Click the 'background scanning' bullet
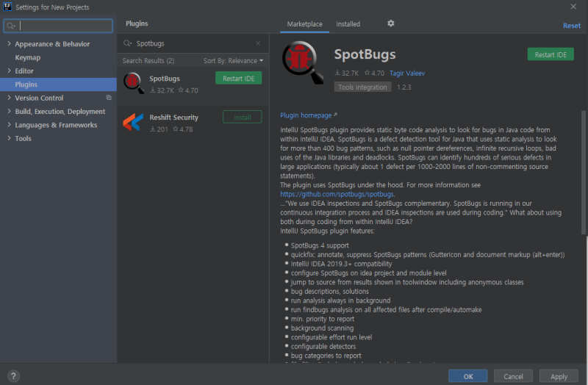The width and height of the screenshot is (588, 385). click(322, 328)
